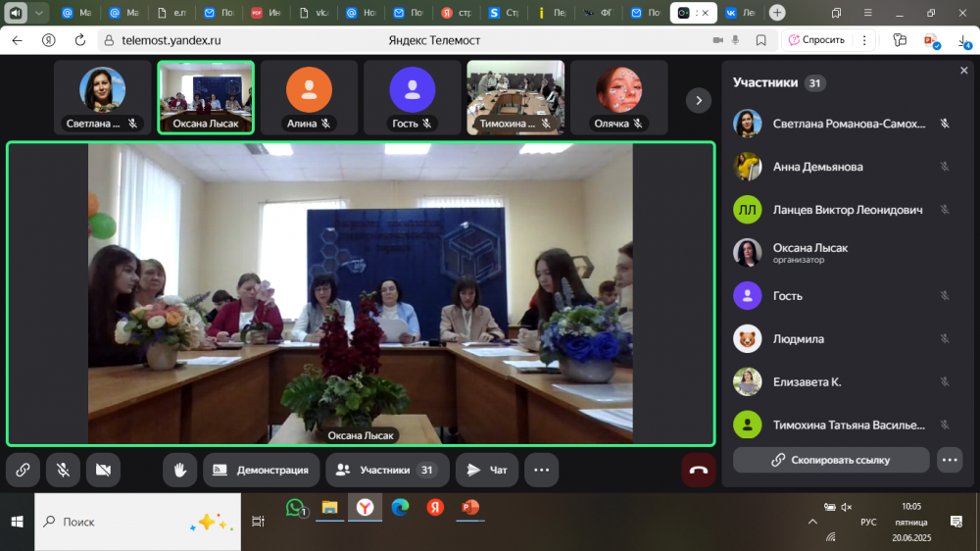The width and height of the screenshot is (980, 551).
Task: Unmute your microphone in the bottom bar
Action: (63, 471)
